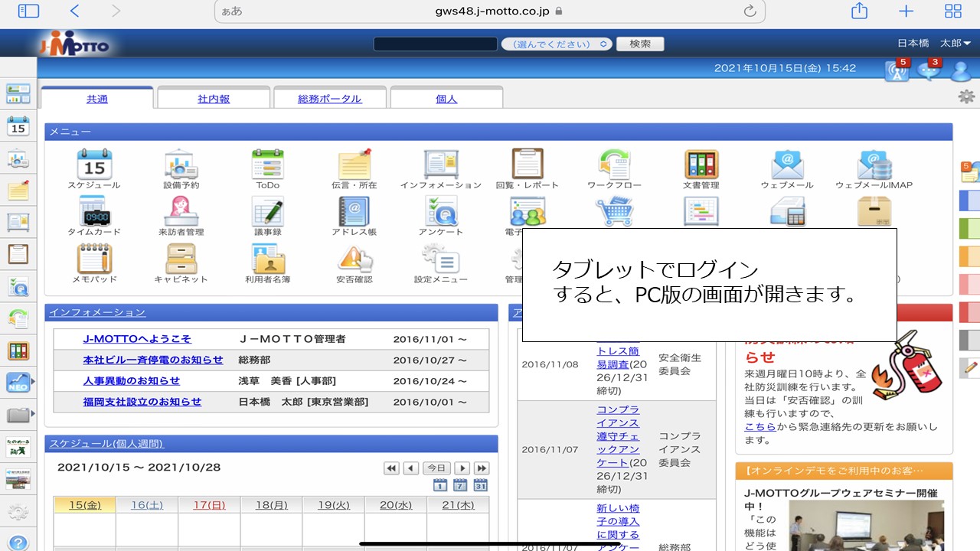Open the アドレス帳 address book icon

[353, 210]
